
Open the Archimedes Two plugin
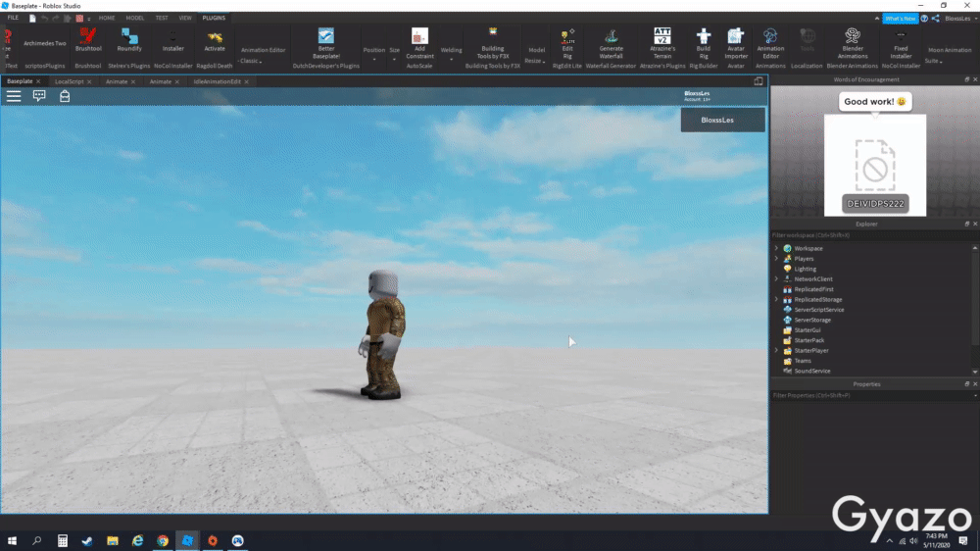[44, 43]
